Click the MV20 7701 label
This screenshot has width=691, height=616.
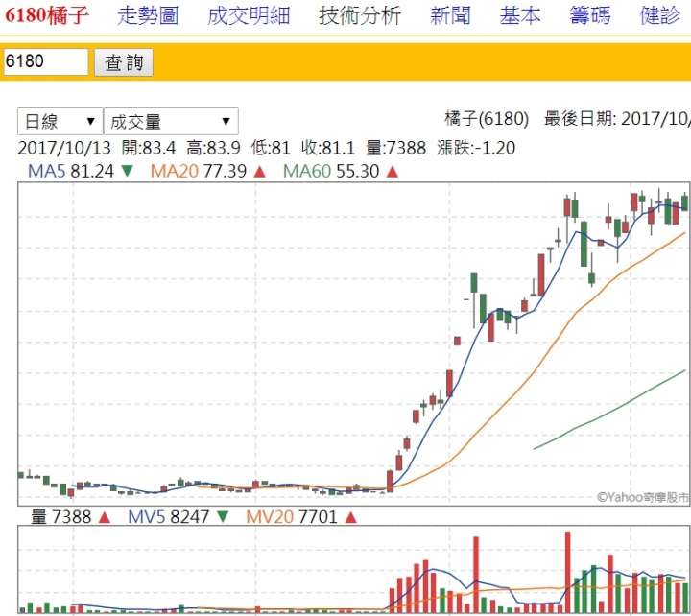[292, 516]
